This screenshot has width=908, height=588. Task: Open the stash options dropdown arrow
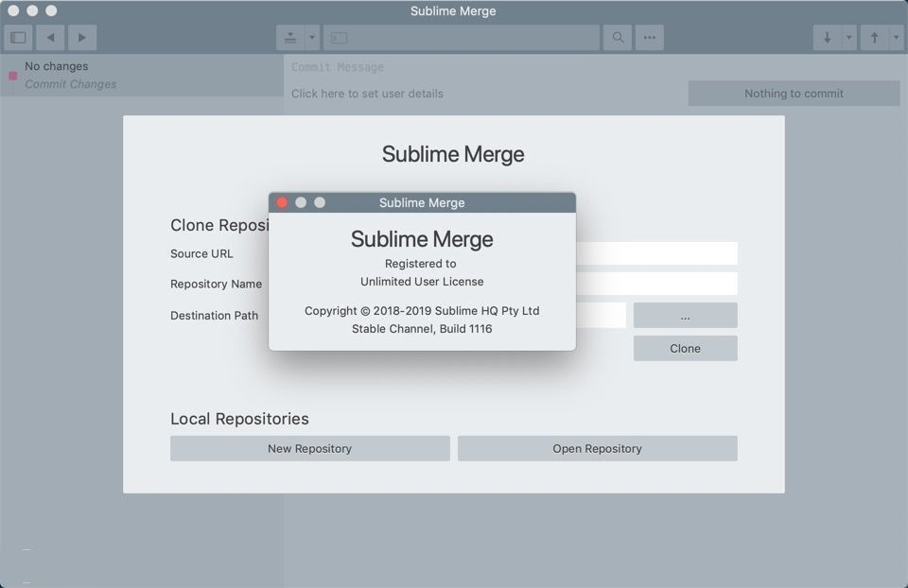tap(312, 38)
